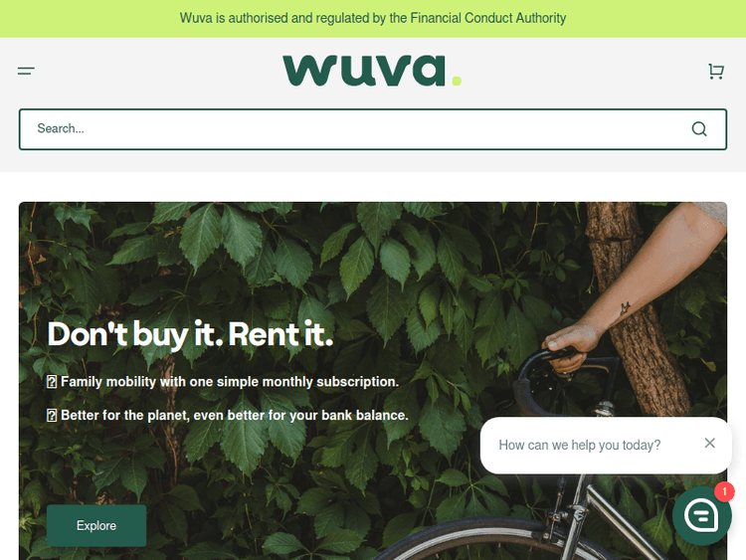
Task: Click the Wuva logo to go home
Action: (372, 71)
